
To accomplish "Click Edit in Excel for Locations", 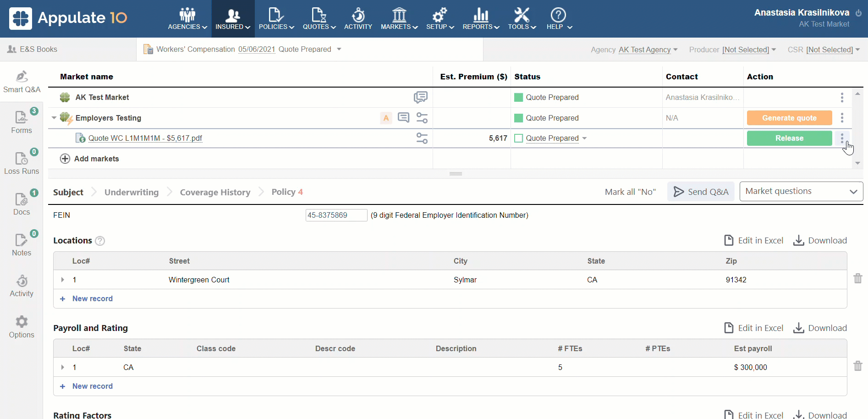I will tap(753, 240).
